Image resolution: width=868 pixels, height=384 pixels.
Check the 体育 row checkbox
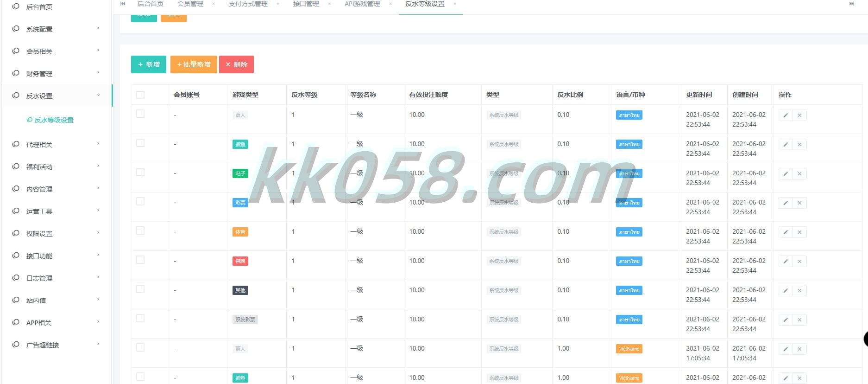140,230
